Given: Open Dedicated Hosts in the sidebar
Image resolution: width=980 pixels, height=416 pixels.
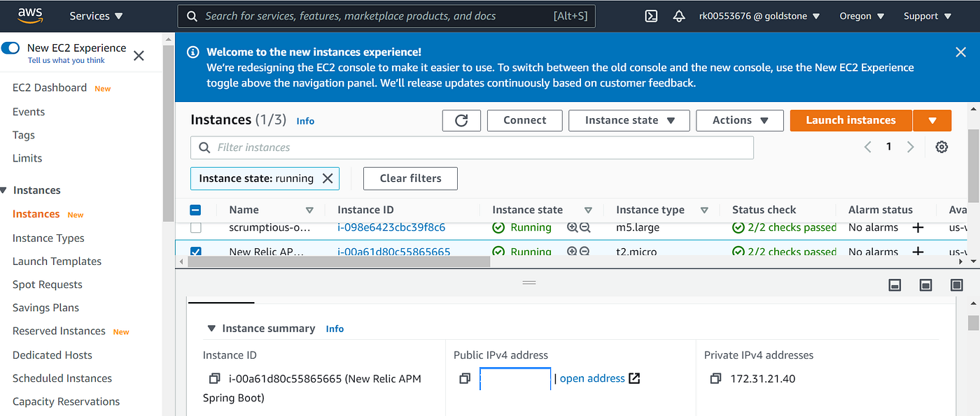Looking at the screenshot, I should click(x=52, y=355).
